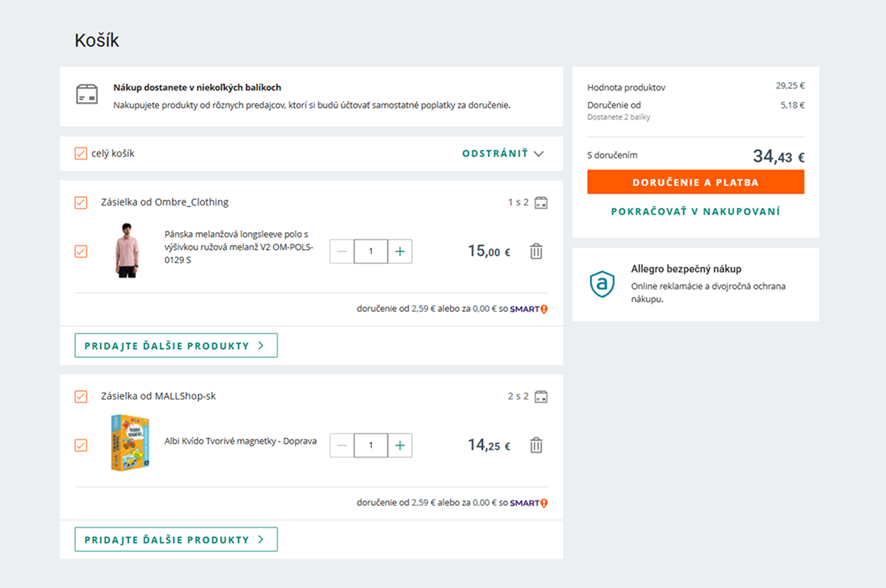
Task: Toggle Zásielka od MALLShop-sk checkbox
Action: [81, 396]
